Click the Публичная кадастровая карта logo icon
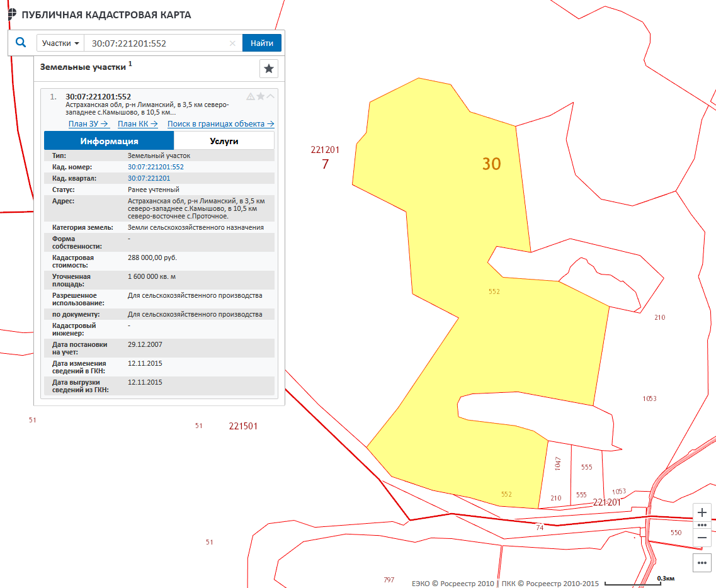716x588 pixels. click(13, 14)
